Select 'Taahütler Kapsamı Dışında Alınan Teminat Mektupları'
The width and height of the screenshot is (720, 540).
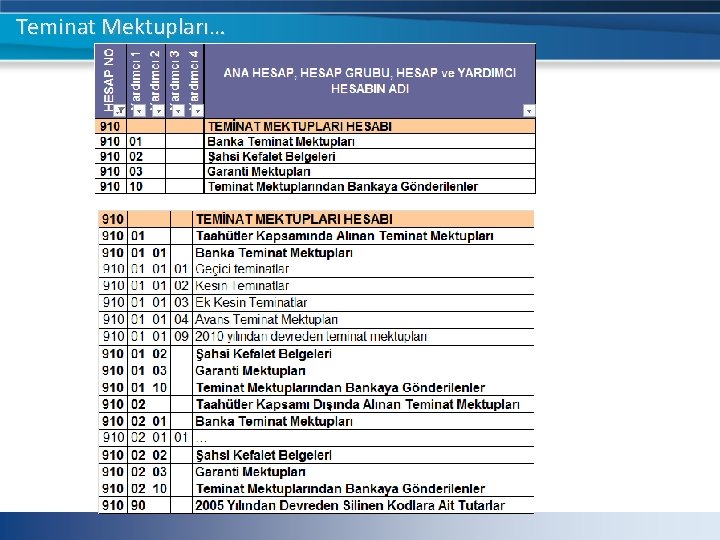tap(357, 405)
